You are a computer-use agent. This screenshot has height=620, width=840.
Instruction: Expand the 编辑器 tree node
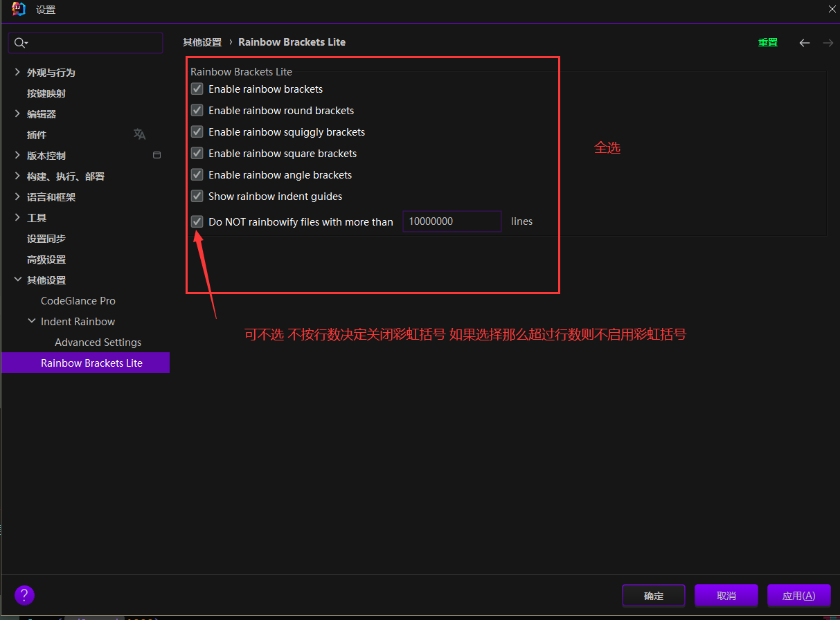[x=17, y=113]
